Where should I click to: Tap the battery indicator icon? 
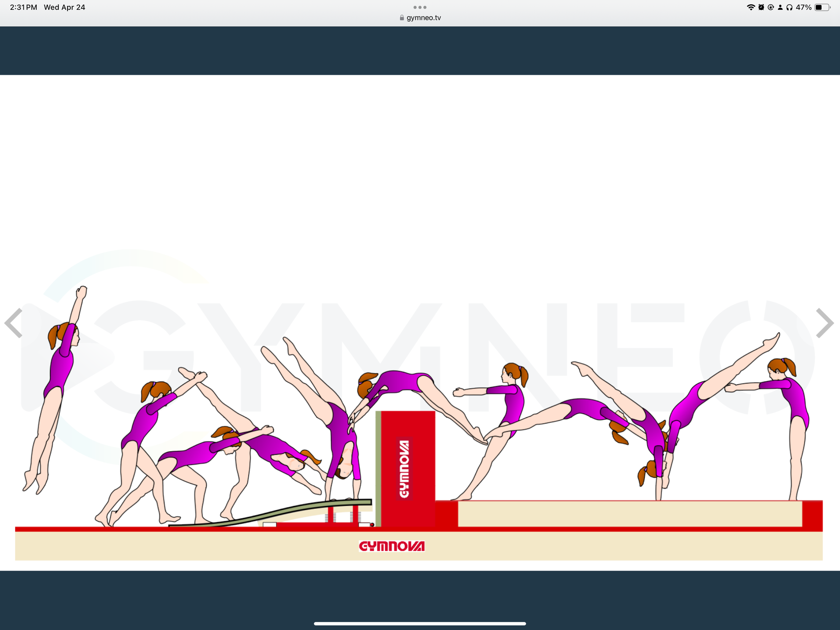coord(822,7)
